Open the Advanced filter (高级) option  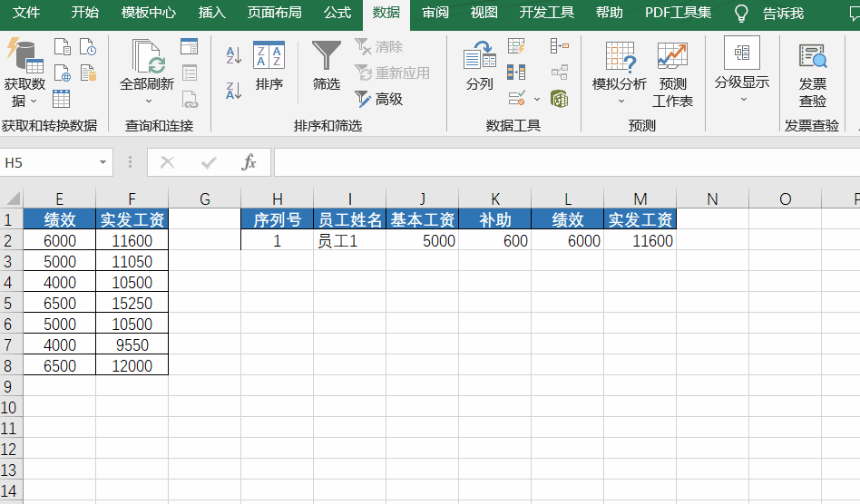point(378,99)
